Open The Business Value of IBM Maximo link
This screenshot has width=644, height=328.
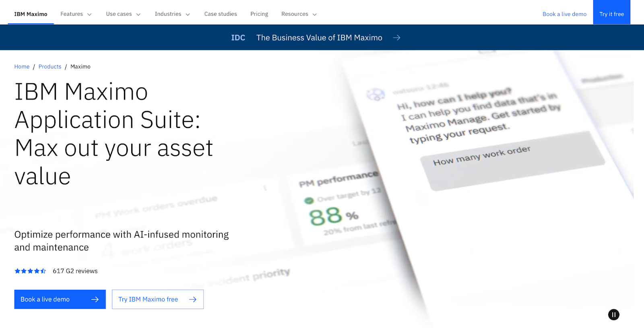pos(319,37)
